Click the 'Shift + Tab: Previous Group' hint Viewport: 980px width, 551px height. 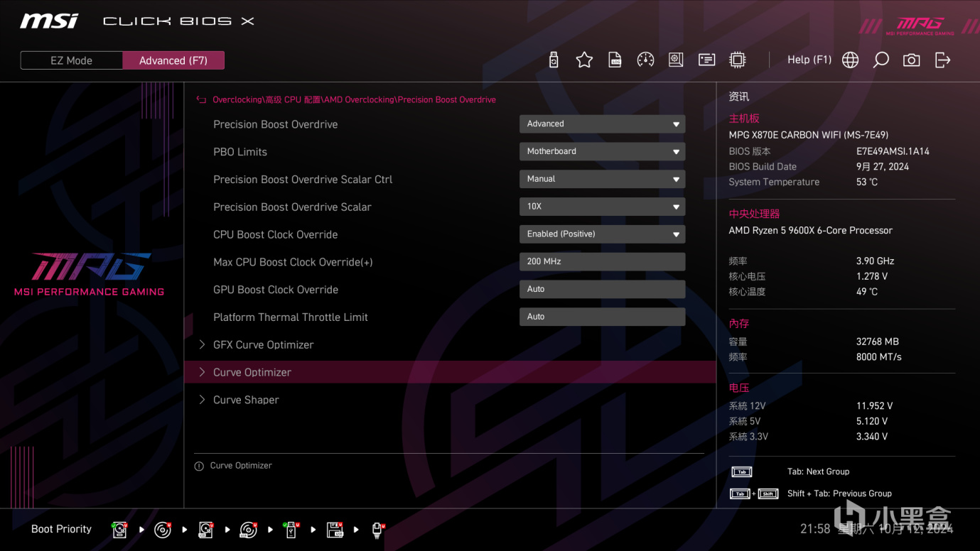click(839, 493)
